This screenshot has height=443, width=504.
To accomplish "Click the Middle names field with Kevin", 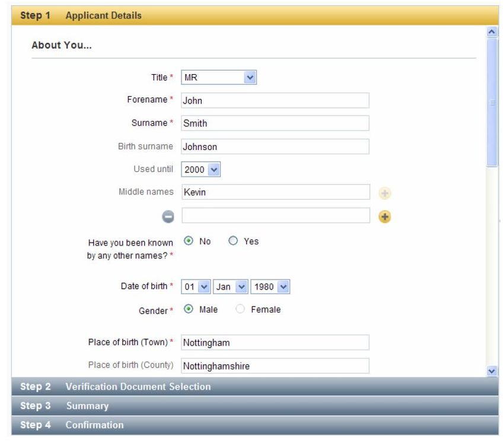I will tap(276, 192).
